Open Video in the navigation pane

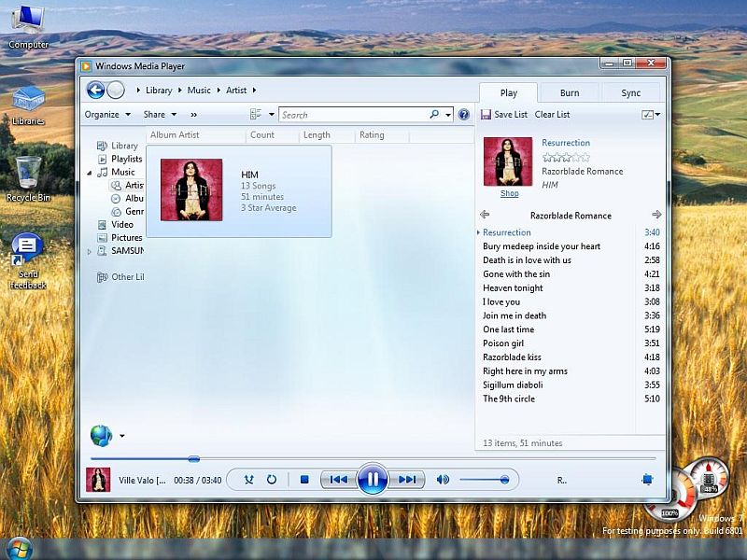click(x=115, y=224)
